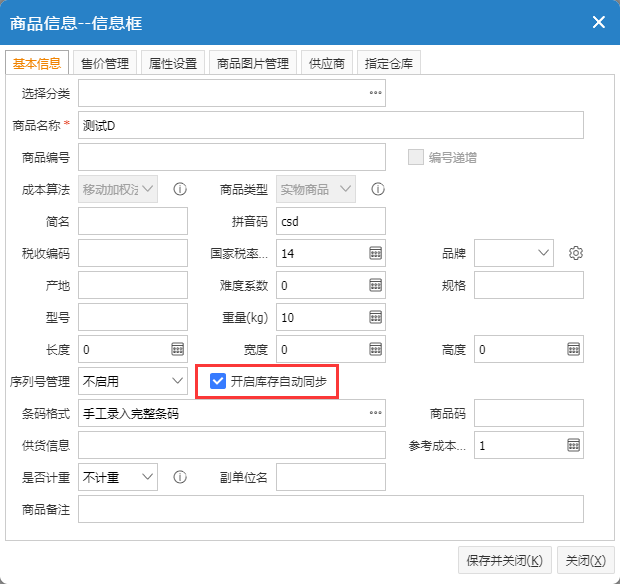Open calculator icon in 国家税率 field

[375, 253]
